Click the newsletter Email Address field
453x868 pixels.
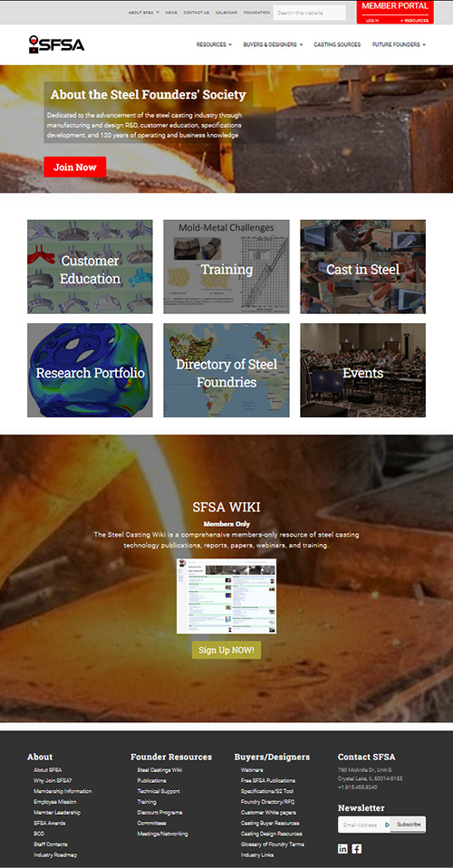364,825
